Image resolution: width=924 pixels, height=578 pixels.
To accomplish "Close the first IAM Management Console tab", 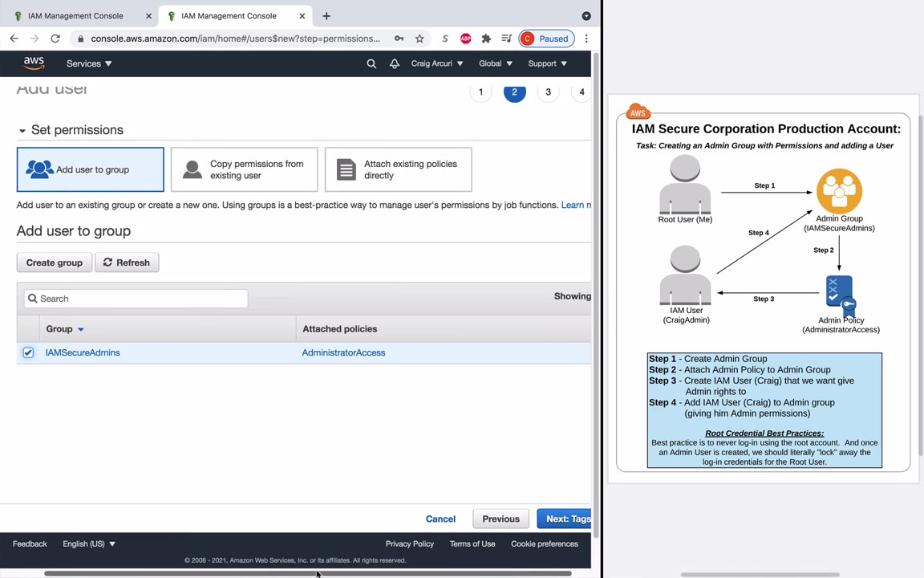I will 148,16.
